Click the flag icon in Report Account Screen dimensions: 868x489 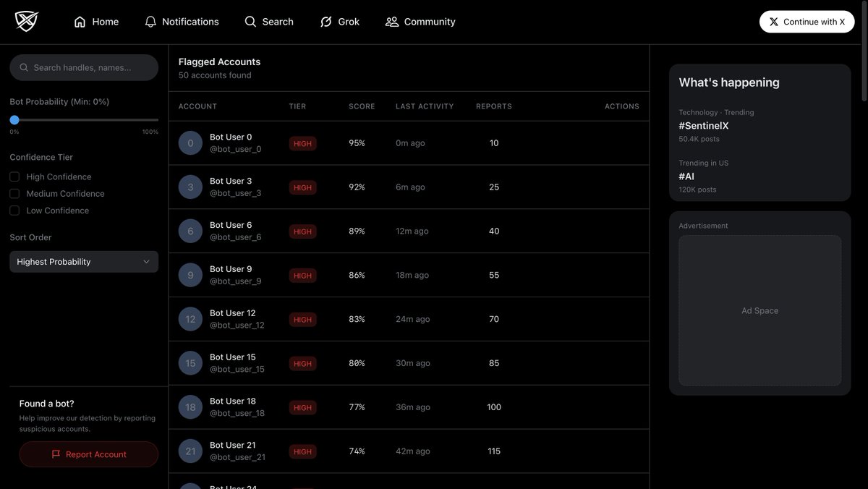click(56, 454)
